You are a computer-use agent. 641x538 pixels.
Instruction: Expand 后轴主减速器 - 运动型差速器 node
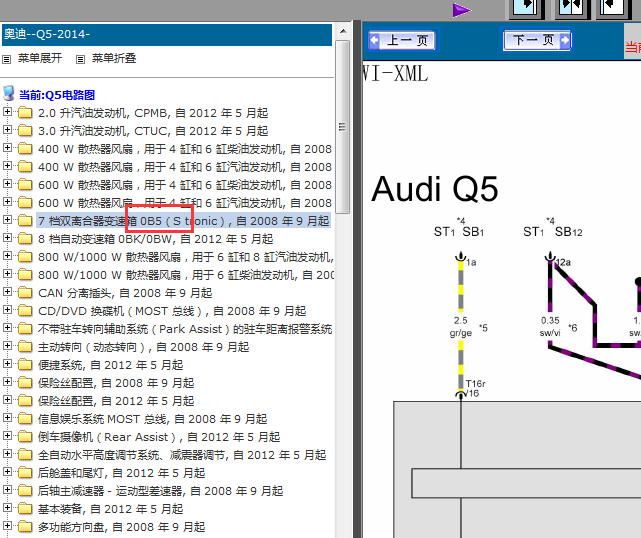pyautogui.click(x=7, y=489)
